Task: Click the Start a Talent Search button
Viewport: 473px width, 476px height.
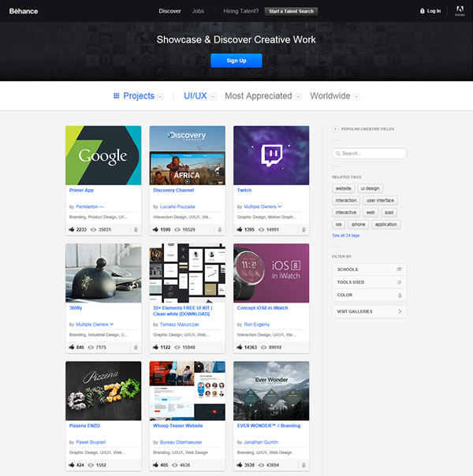Action: (291, 11)
